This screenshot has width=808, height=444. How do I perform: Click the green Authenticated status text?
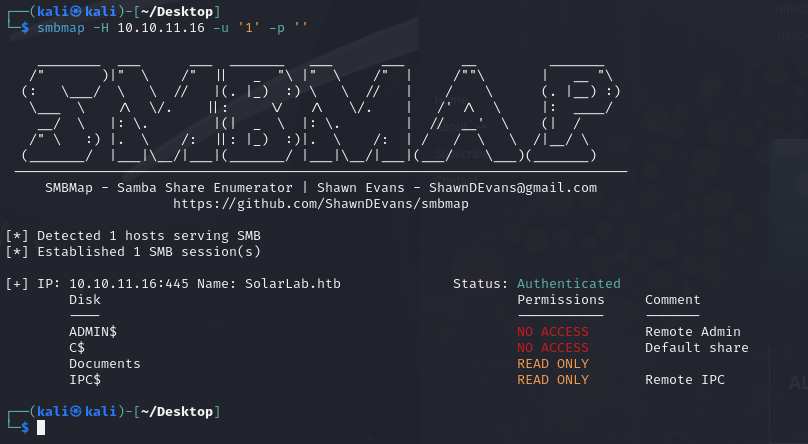tap(568, 284)
